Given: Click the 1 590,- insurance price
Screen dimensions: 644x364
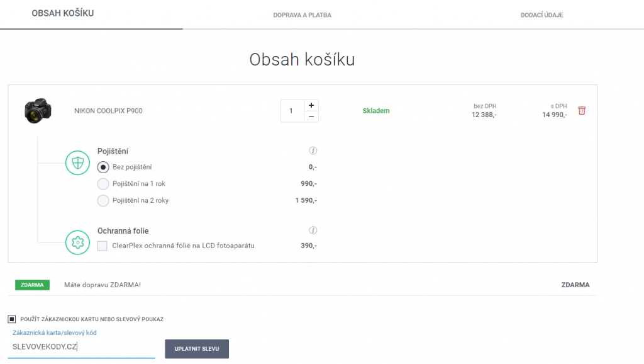Looking at the screenshot, I should (306, 200).
